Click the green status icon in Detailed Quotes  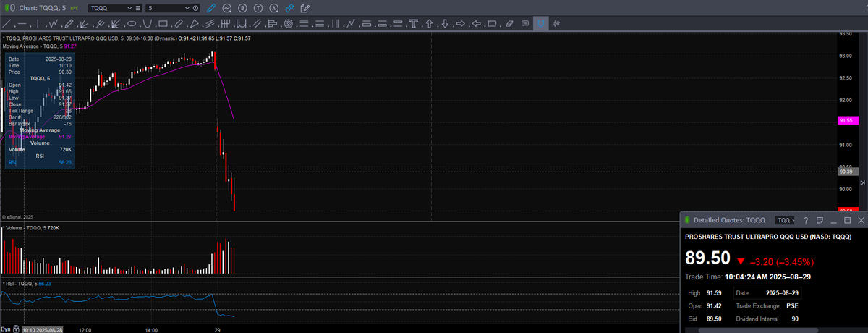pyautogui.click(x=688, y=219)
